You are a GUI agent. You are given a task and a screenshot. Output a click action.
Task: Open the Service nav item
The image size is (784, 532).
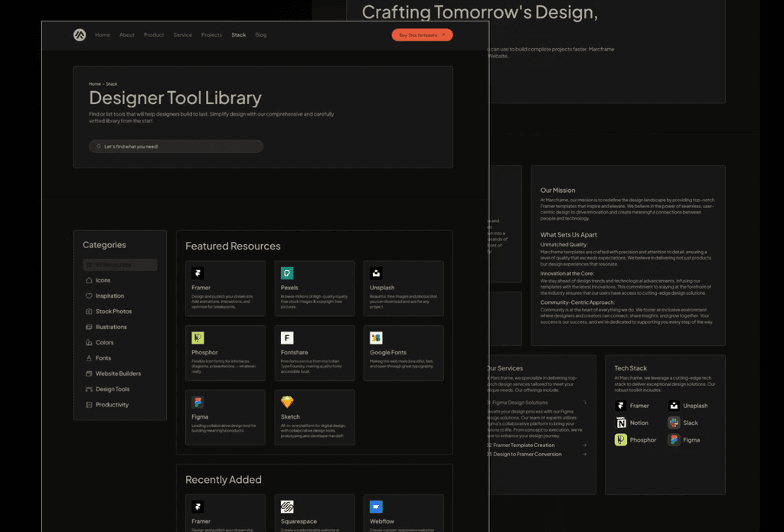[182, 35]
